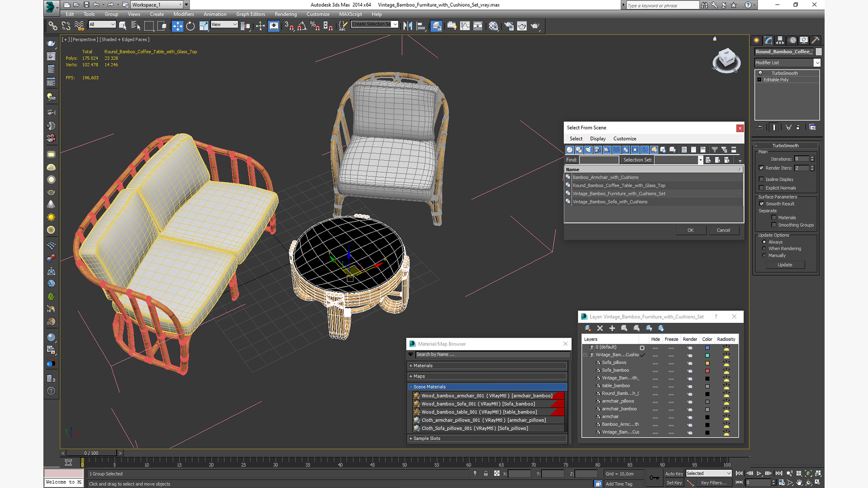Open the Hierarchy command panel tab

pyautogui.click(x=780, y=40)
